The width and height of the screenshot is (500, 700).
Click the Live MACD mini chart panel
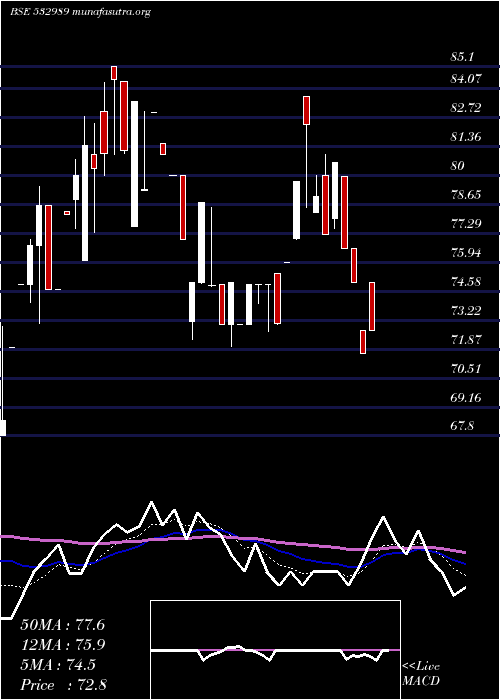(275, 650)
